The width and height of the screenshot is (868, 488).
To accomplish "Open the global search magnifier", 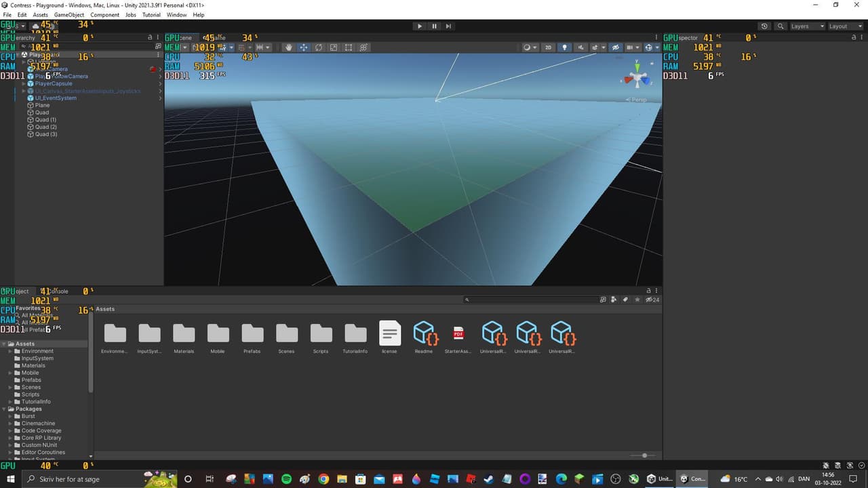I will (781, 26).
